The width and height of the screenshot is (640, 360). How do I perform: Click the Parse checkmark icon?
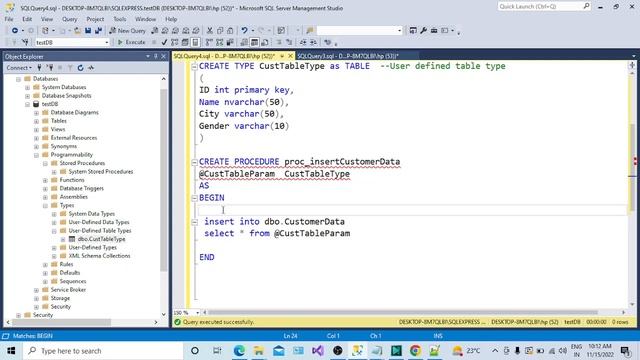click(164, 42)
